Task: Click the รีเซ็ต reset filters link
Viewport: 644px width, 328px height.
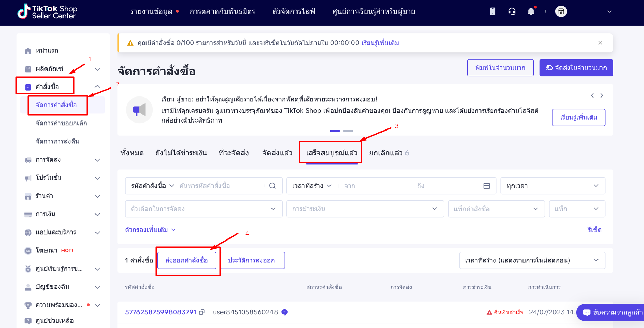Action: coord(594,230)
